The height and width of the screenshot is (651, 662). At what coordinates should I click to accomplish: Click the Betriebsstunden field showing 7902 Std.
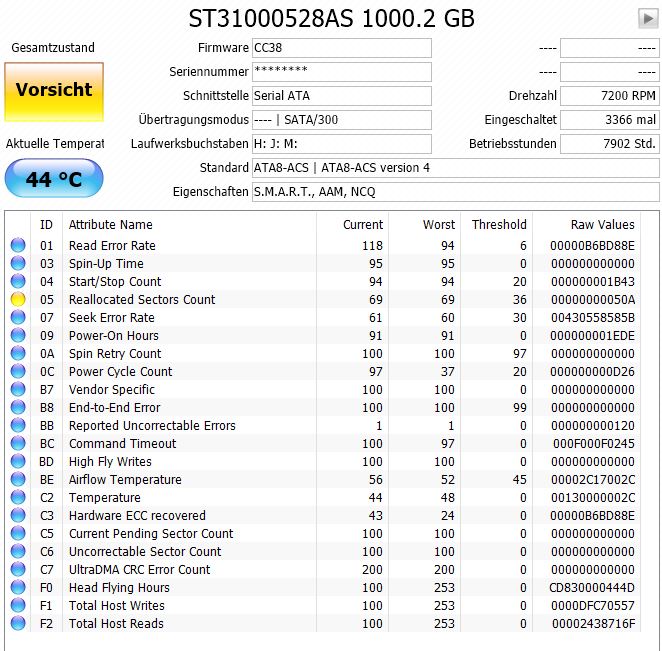point(610,144)
